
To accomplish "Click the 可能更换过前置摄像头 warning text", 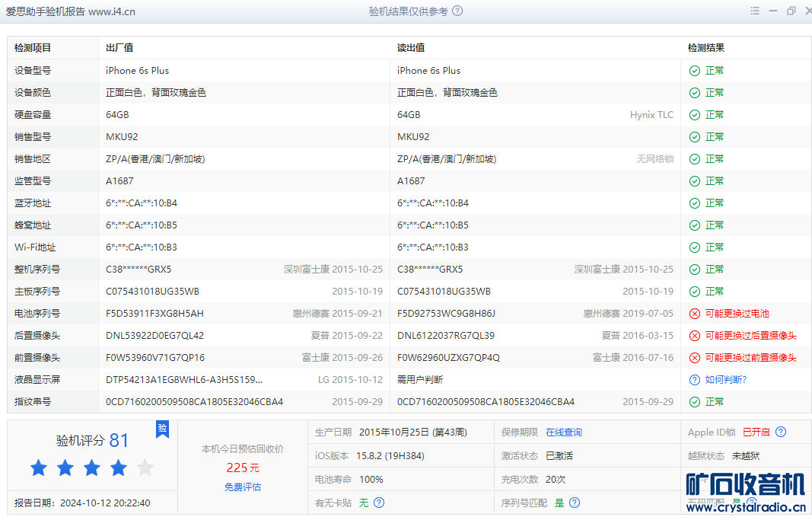I will (x=750, y=358).
